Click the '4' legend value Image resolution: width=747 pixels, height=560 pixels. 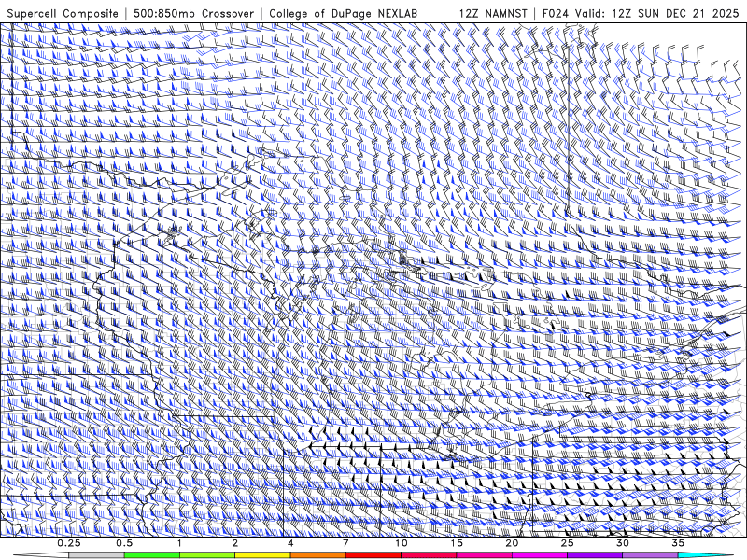[x=290, y=543]
